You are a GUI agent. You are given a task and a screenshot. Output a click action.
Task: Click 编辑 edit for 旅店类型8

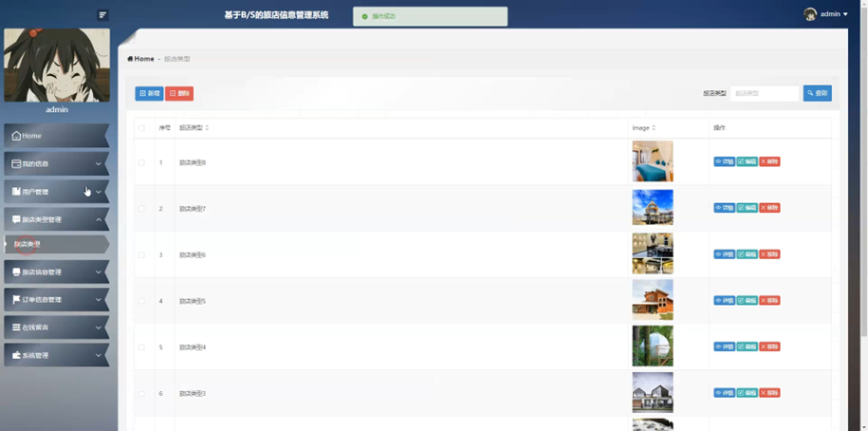coord(747,161)
